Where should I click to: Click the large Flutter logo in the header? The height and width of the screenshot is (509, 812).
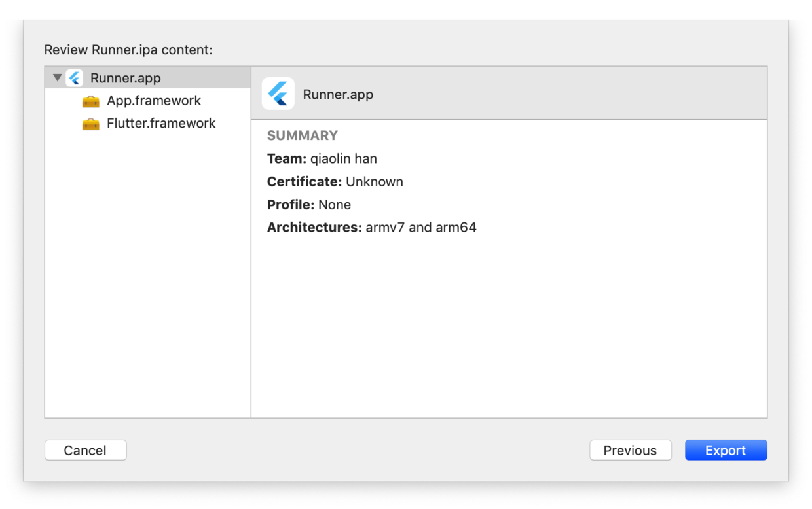coord(278,94)
